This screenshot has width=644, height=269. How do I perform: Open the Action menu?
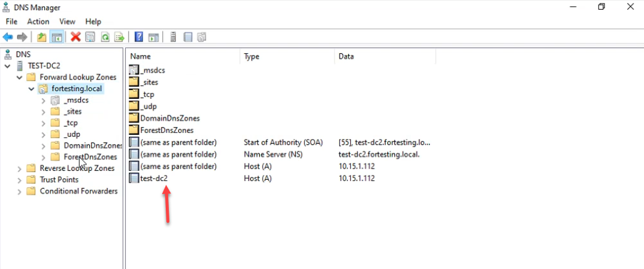pyautogui.click(x=38, y=22)
